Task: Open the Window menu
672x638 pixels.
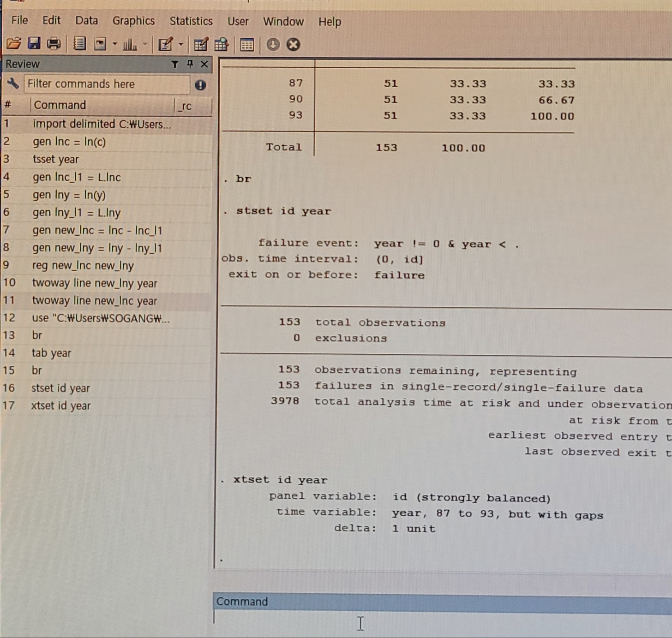Action: tap(283, 22)
